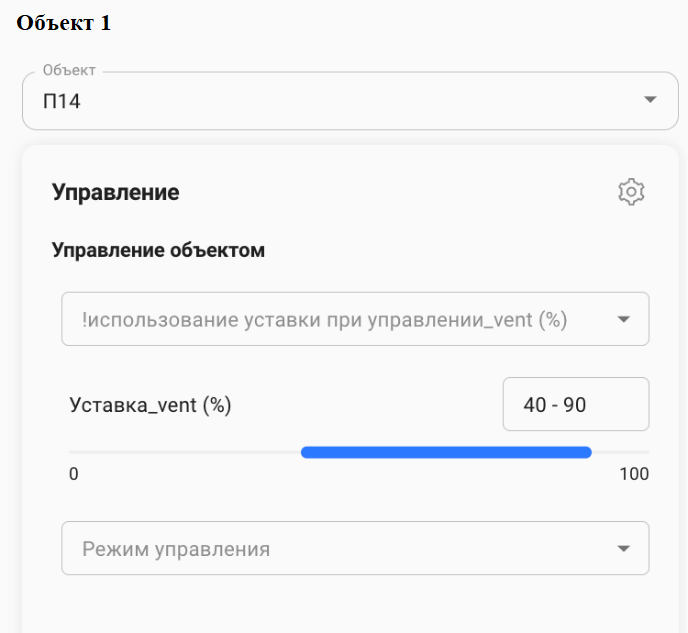Click the arrow of the П14 object selector
This screenshot has width=688, height=633.
[650, 100]
